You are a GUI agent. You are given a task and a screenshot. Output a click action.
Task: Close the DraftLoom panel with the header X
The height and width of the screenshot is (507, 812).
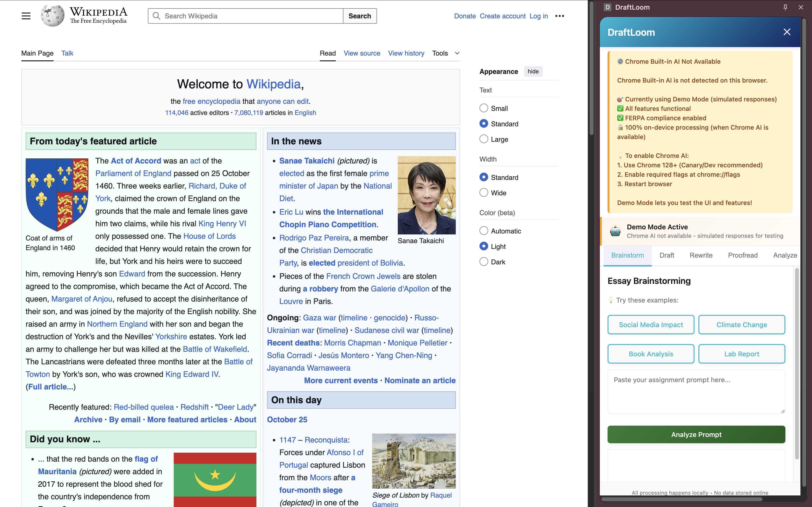[787, 32]
